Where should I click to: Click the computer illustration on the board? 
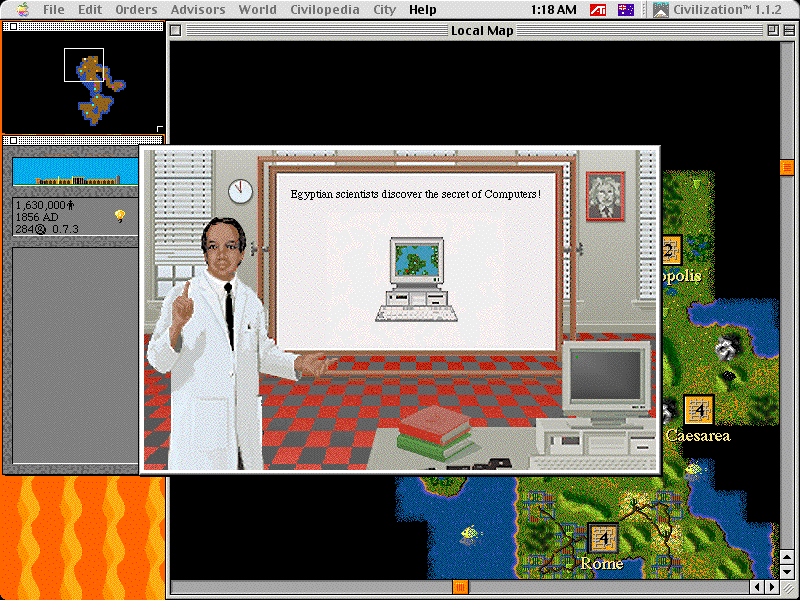point(417,279)
